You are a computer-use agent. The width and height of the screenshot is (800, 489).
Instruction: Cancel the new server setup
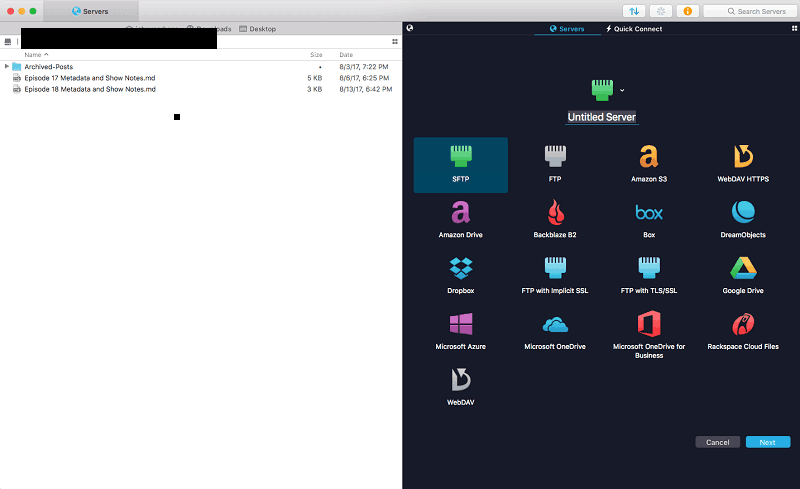coord(717,442)
